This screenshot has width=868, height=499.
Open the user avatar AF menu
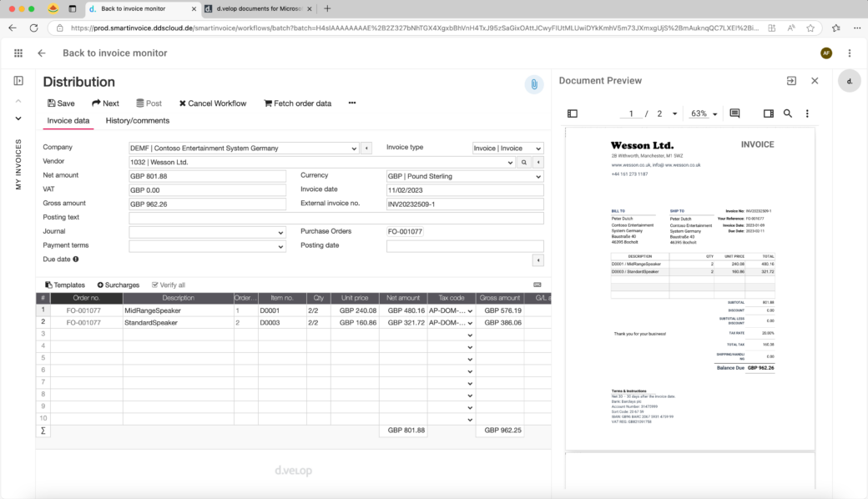pos(826,53)
